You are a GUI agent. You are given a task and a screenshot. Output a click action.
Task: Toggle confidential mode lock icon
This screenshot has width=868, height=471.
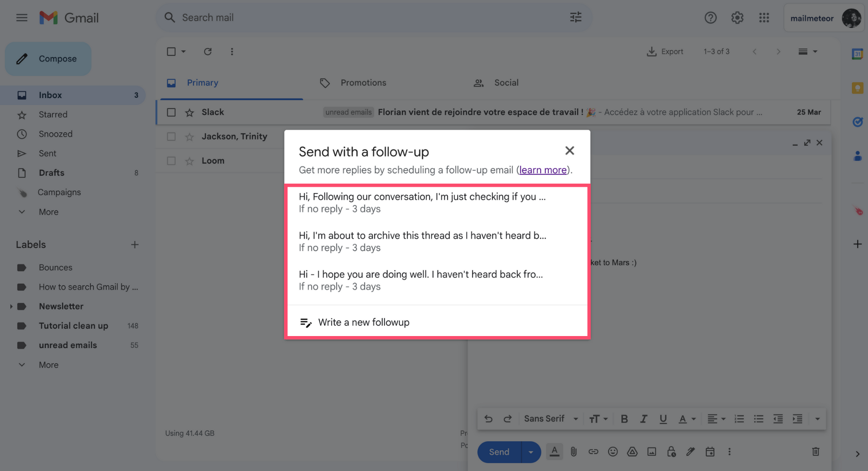coord(671,452)
